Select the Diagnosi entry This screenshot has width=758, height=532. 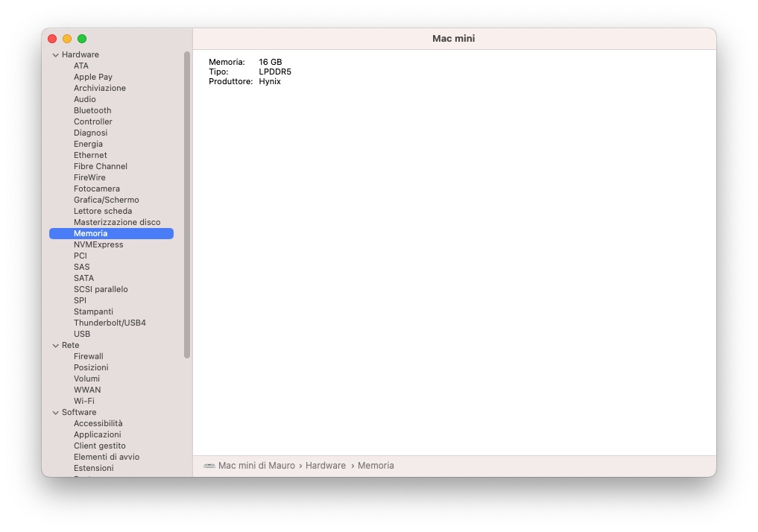(90, 133)
